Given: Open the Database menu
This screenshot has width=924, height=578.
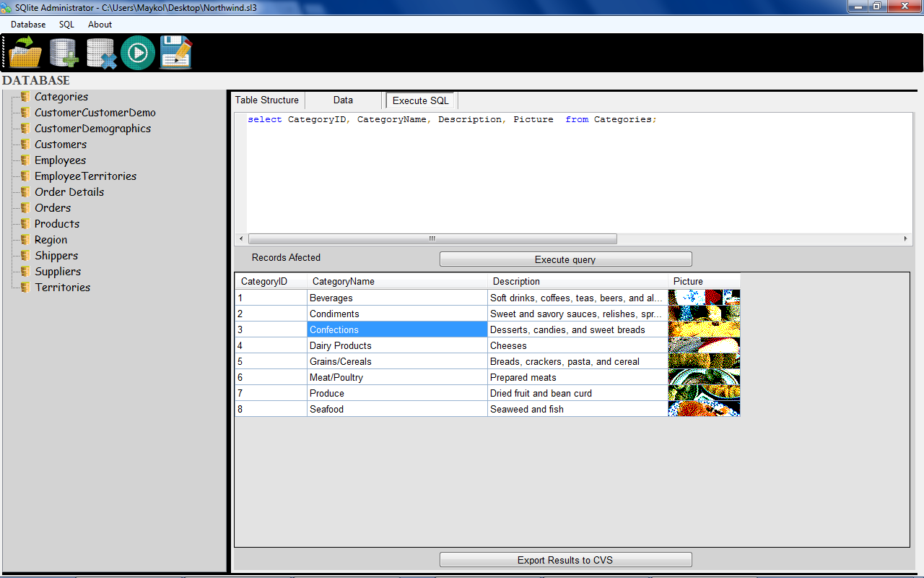Looking at the screenshot, I should pyautogui.click(x=27, y=24).
